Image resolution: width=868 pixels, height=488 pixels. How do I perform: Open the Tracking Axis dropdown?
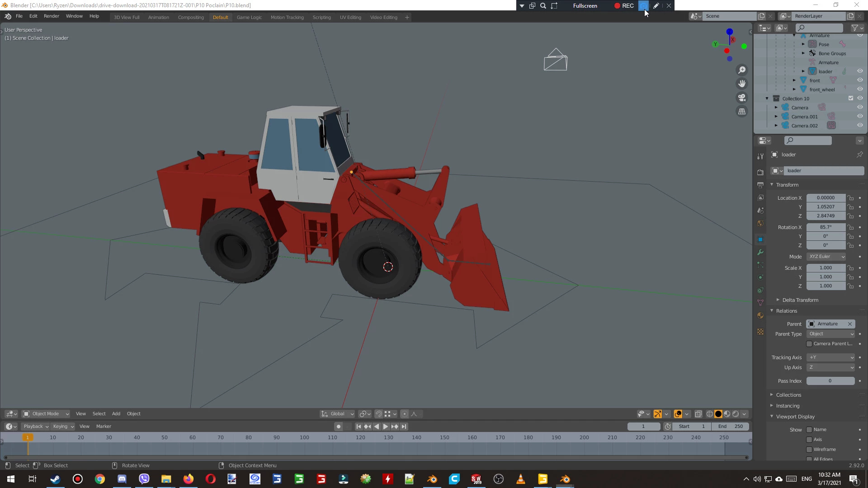click(830, 357)
